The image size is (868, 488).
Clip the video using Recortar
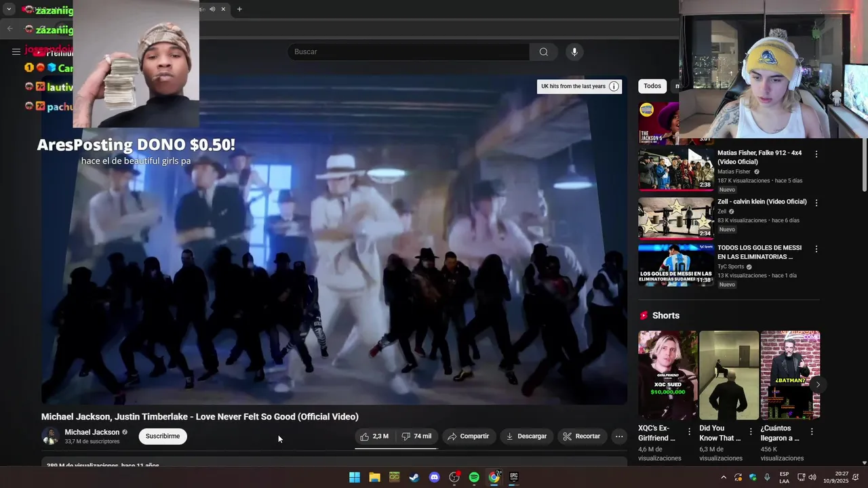pos(582,436)
